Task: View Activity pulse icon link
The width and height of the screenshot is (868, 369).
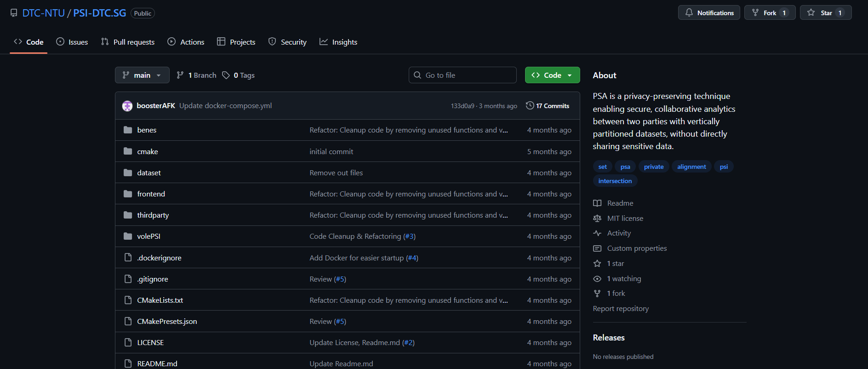Action: 597,233
